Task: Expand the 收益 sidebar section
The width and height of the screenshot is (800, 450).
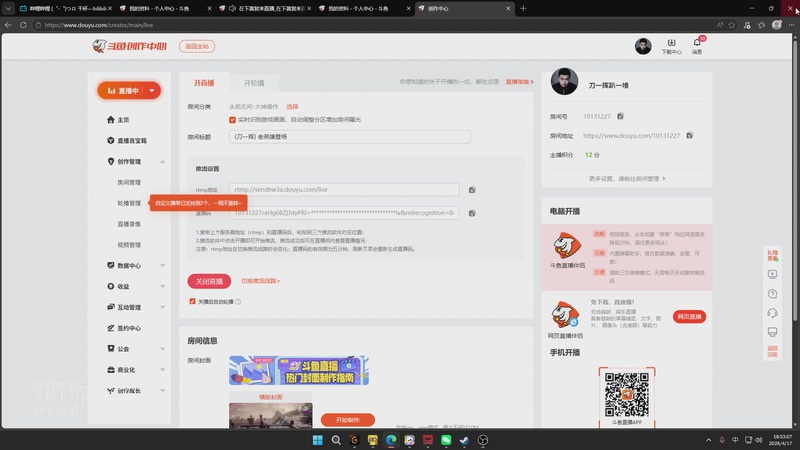Action: pos(162,287)
